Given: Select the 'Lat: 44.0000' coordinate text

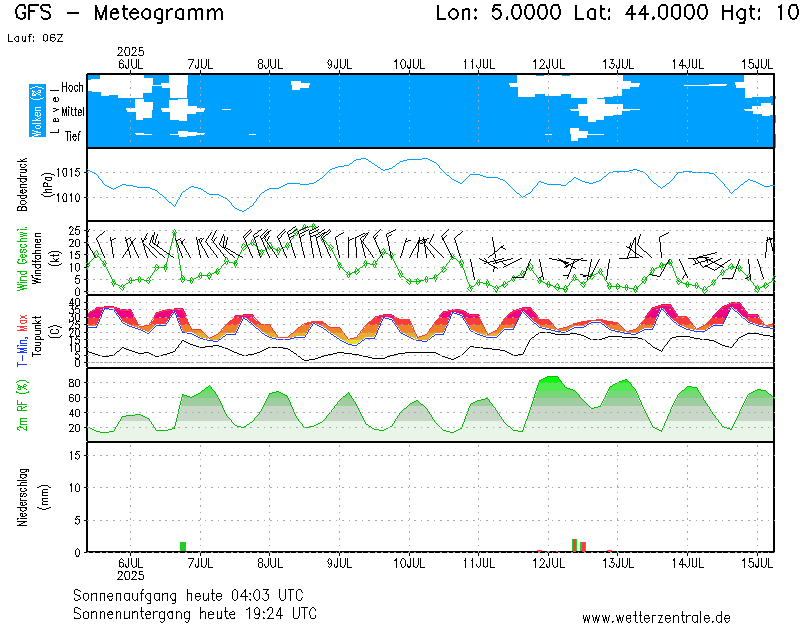Looking at the screenshot, I should point(641,13).
